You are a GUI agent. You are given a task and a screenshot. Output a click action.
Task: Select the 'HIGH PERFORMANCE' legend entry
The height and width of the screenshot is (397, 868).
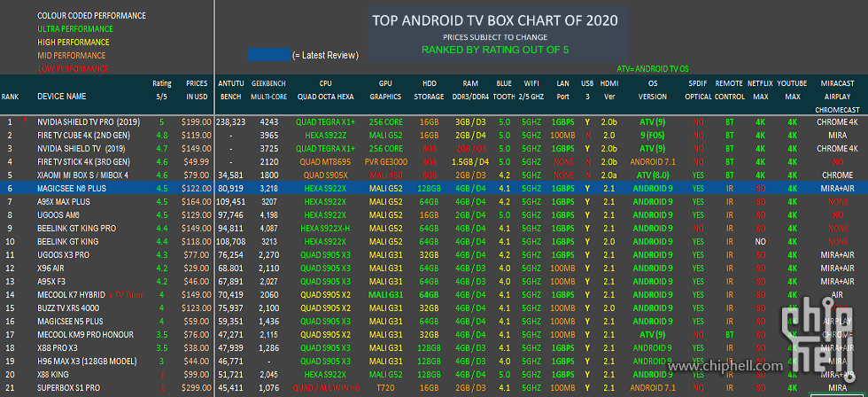73,42
